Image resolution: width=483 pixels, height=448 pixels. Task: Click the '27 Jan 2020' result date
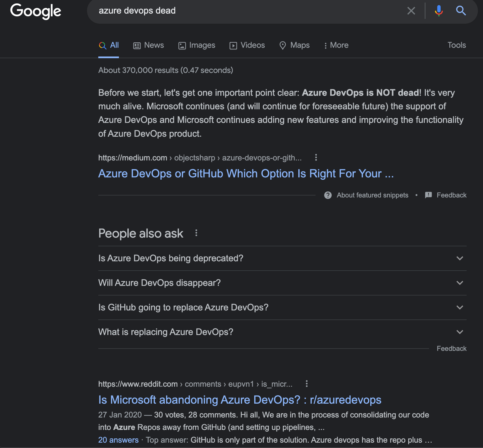tap(120, 415)
